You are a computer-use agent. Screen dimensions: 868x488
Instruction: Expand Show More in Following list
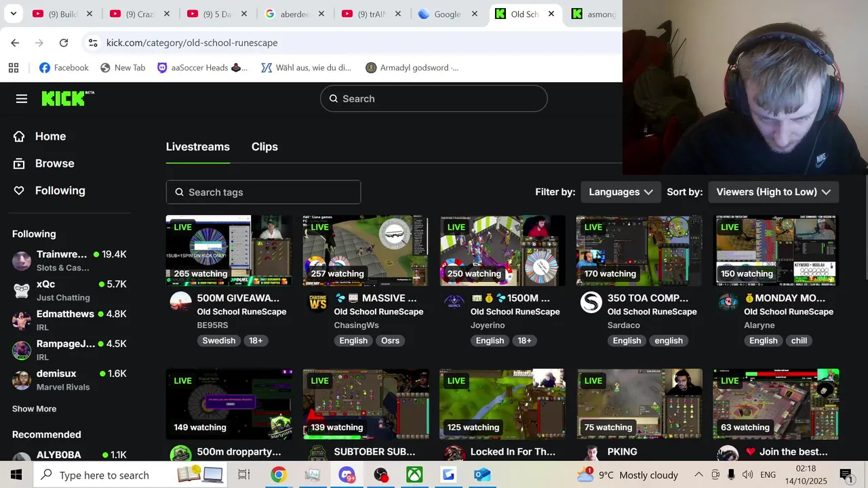pos(34,409)
